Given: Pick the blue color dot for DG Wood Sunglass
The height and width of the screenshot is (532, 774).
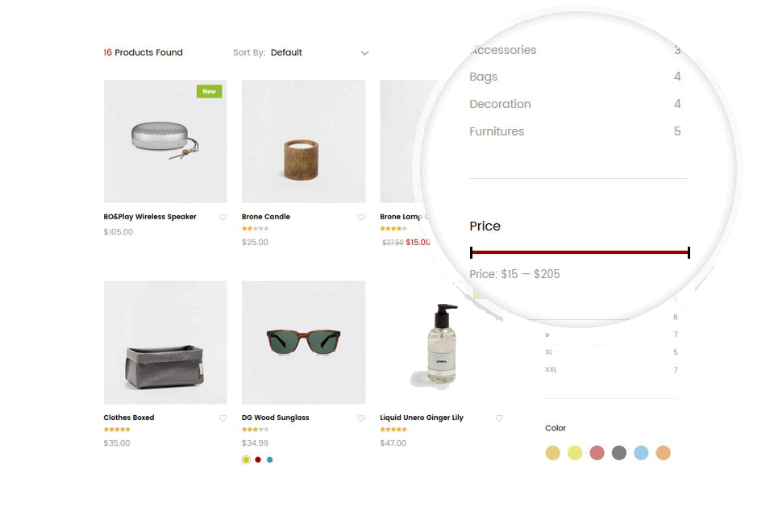Looking at the screenshot, I should tap(269, 459).
